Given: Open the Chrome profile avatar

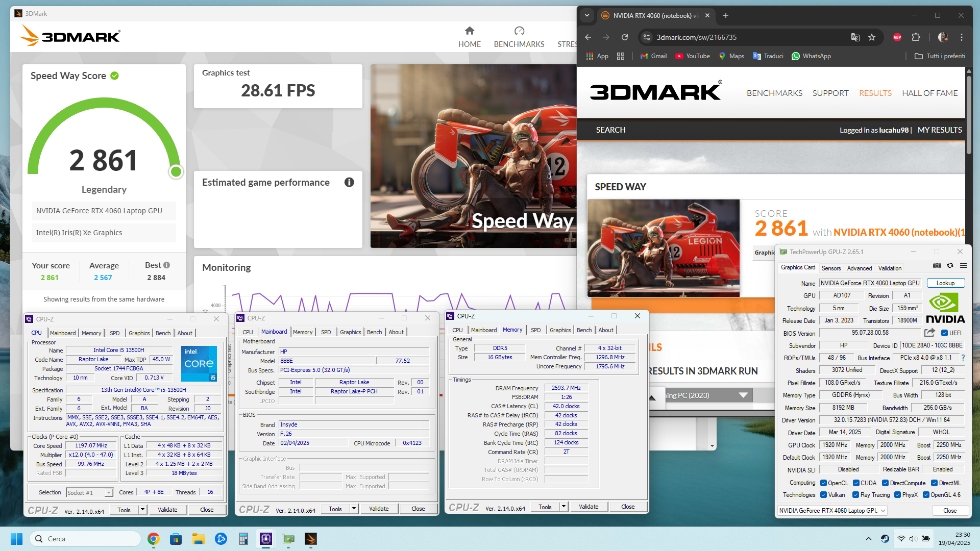Looking at the screenshot, I should coord(943,37).
